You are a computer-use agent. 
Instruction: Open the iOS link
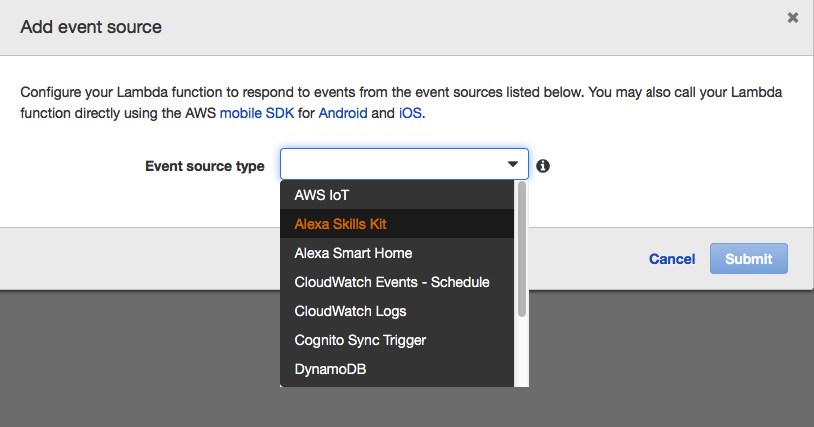(410, 113)
